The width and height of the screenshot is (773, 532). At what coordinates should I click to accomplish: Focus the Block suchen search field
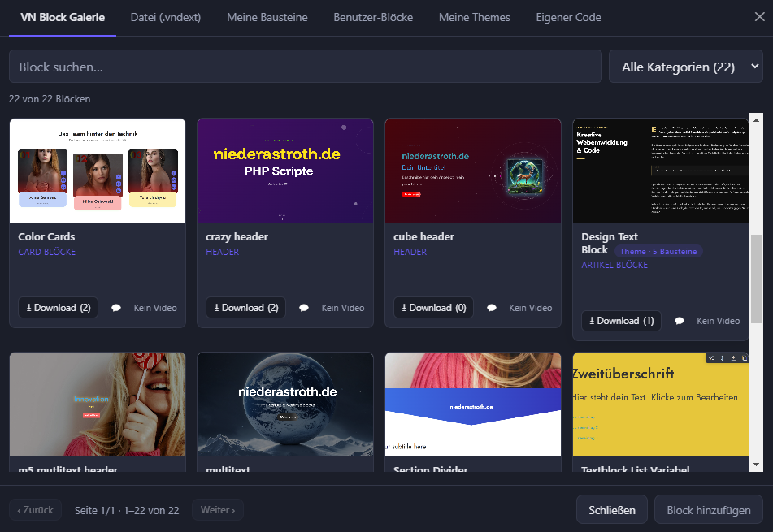(x=305, y=67)
